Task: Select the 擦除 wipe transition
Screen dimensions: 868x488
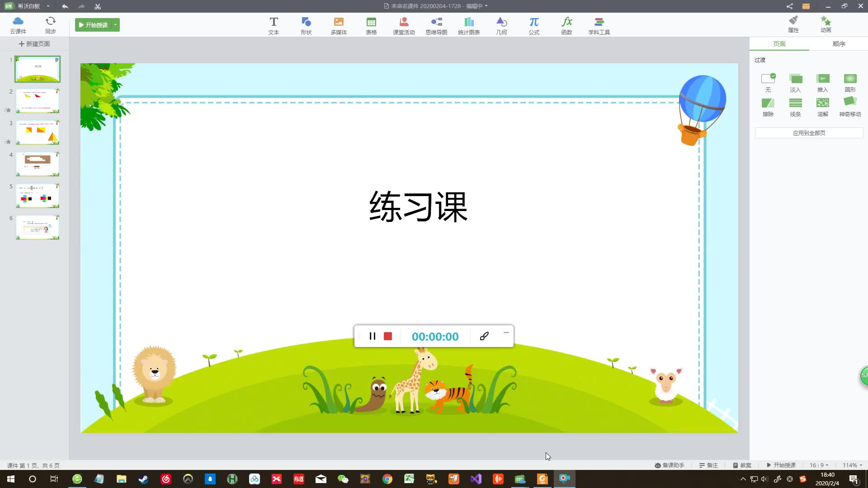Action: [x=768, y=107]
